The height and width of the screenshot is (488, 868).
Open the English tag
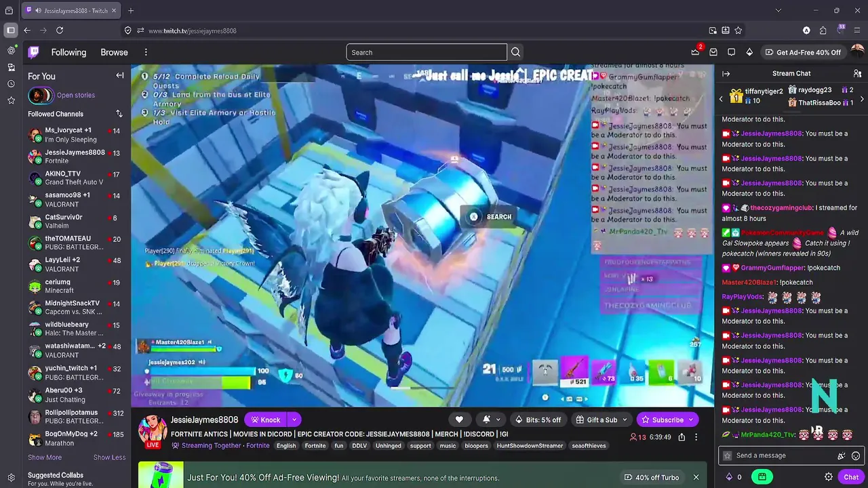(x=286, y=446)
